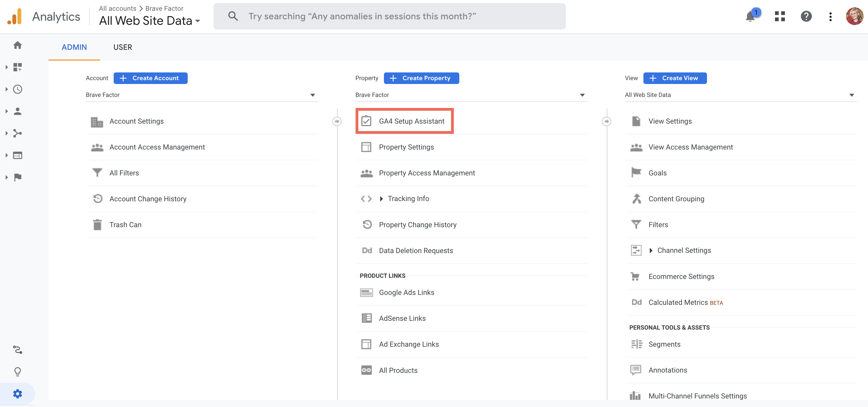Screen dimensions: 868x407
Task: Expand Tracking Info
Action: coord(381,199)
